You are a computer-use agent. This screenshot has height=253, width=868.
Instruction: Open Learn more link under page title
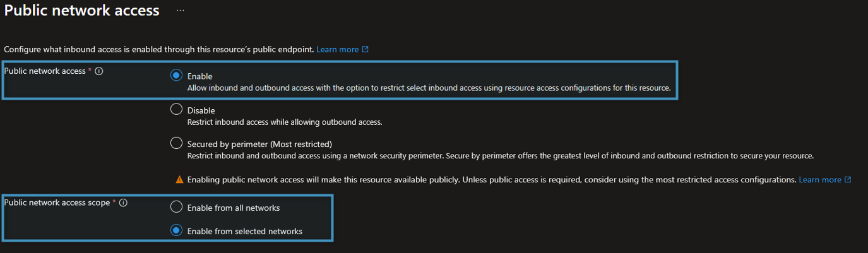[342, 49]
